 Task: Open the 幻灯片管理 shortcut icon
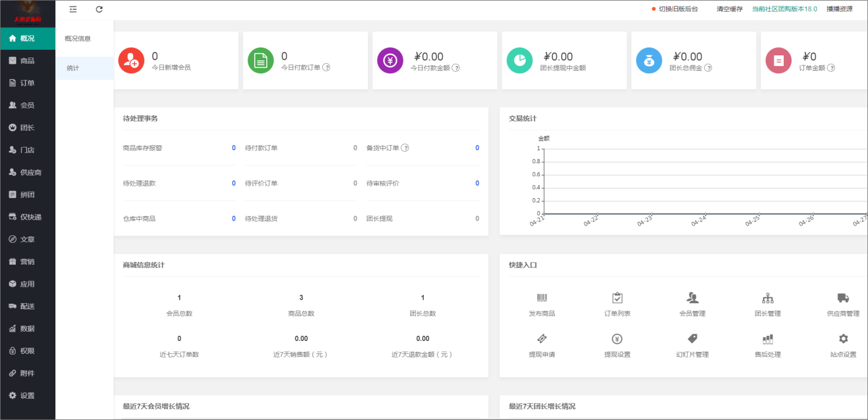click(692, 339)
